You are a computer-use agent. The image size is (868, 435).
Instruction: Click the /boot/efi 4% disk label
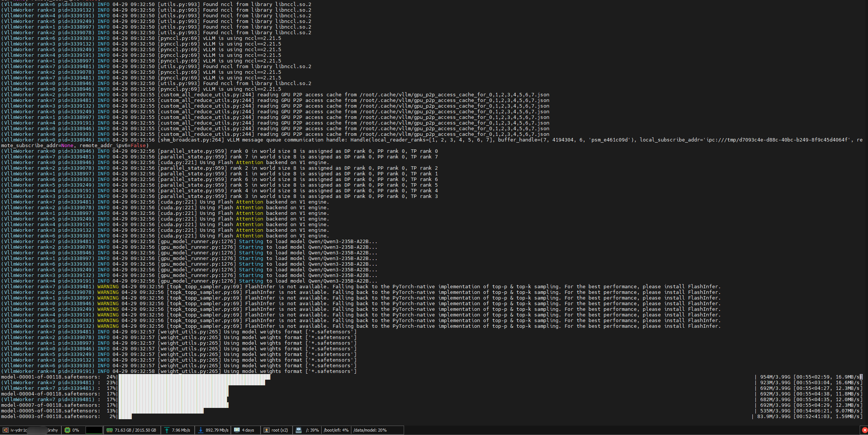tap(336, 430)
